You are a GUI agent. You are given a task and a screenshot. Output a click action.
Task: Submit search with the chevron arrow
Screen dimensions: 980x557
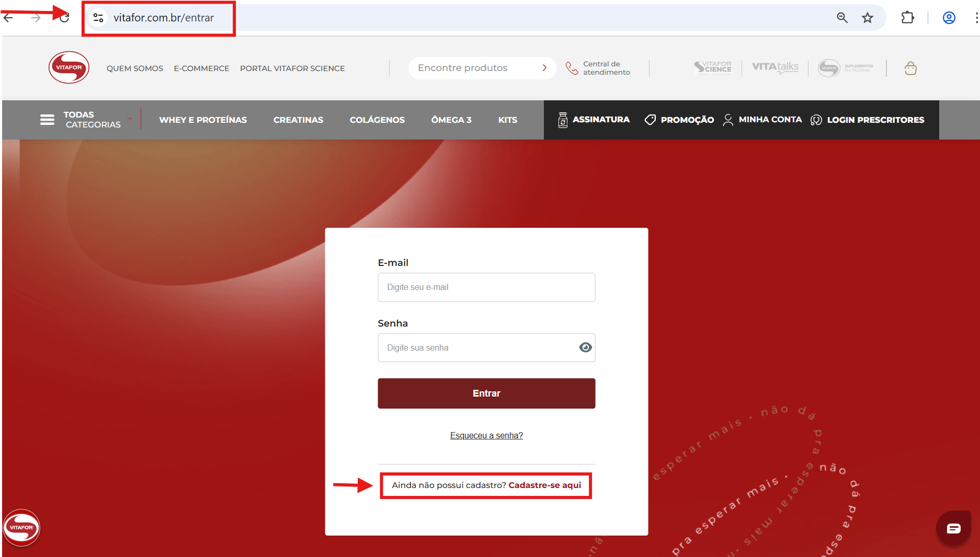tap(544, 68)
